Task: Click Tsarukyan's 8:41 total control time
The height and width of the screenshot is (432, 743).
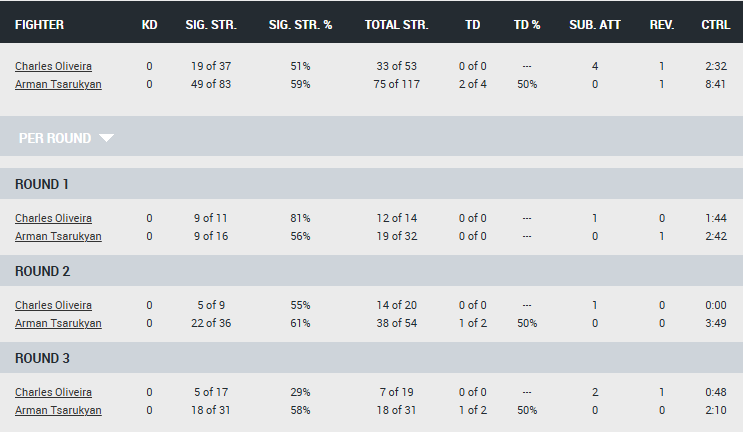Action: [x=716, y=84]
